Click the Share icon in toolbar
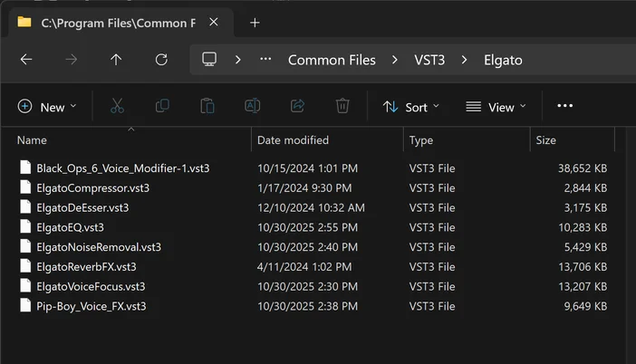 coord(297,106)
